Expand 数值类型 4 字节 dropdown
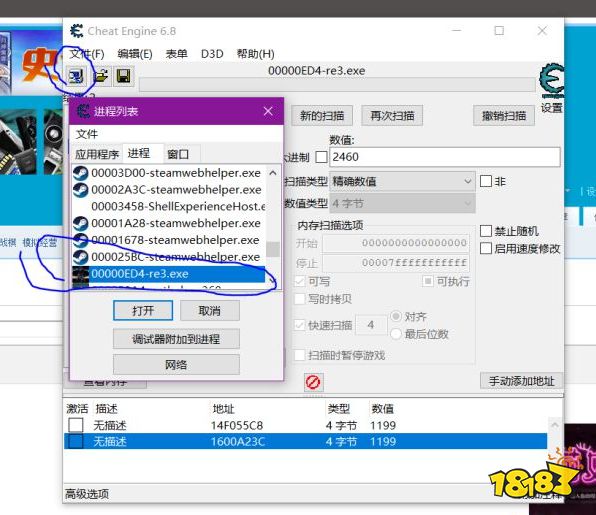This screenshot has width=596, height=515. pos(402,204)
